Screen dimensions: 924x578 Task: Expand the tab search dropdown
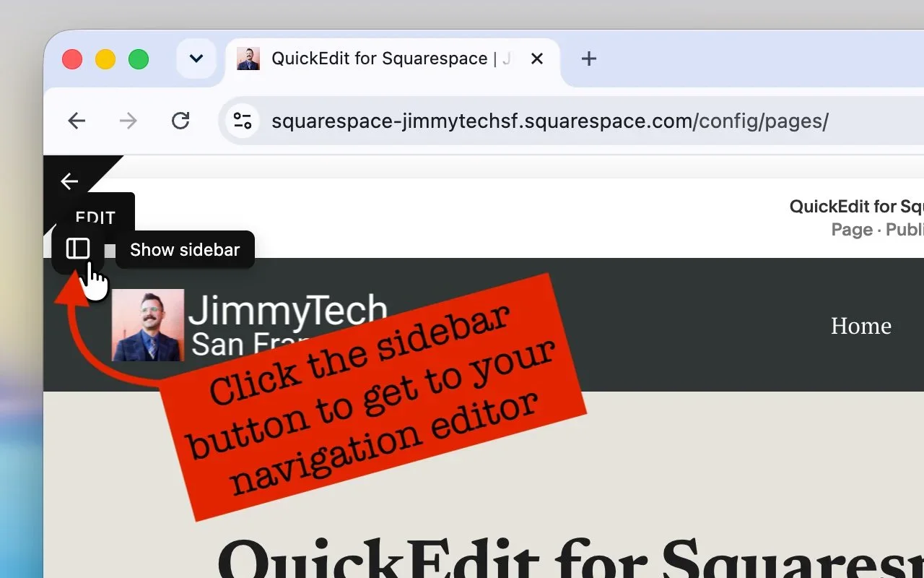click(196, 59)
